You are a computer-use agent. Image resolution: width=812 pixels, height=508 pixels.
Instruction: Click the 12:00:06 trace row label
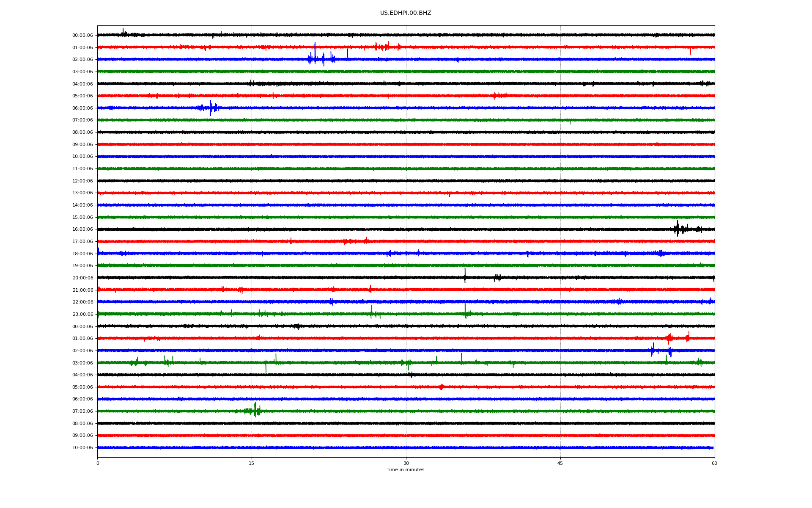[x=82, y=181]
